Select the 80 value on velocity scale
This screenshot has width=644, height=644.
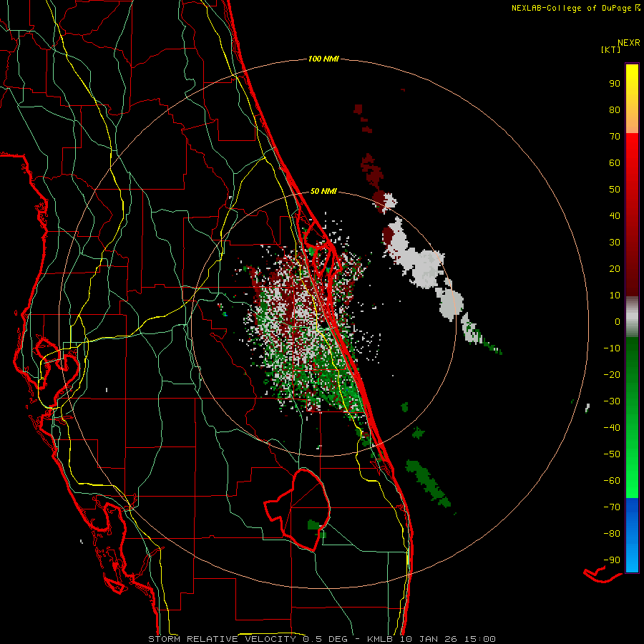pos(615,110)
